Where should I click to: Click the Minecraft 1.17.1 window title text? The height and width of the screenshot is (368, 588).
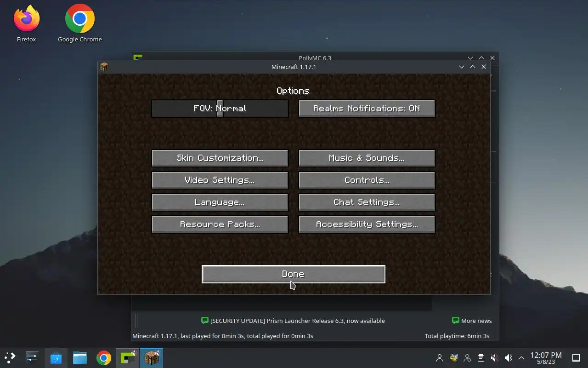294,67
